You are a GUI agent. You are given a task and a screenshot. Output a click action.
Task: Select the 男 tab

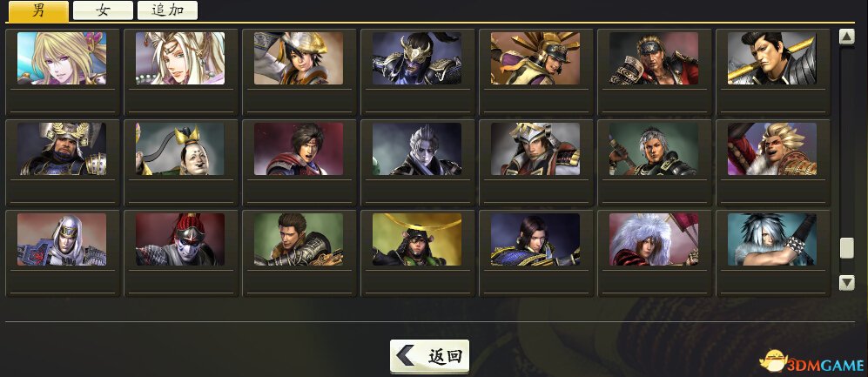pos(39,11)
